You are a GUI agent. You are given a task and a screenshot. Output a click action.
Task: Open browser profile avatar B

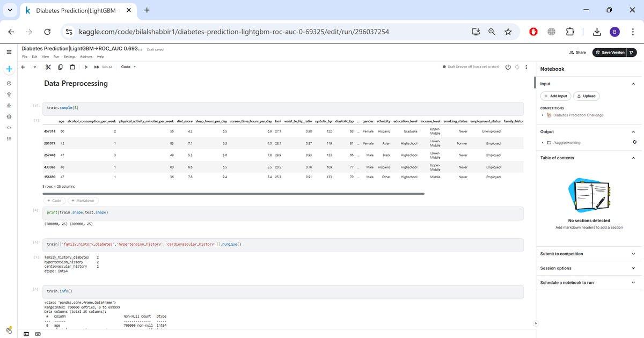tap(615, 32)
